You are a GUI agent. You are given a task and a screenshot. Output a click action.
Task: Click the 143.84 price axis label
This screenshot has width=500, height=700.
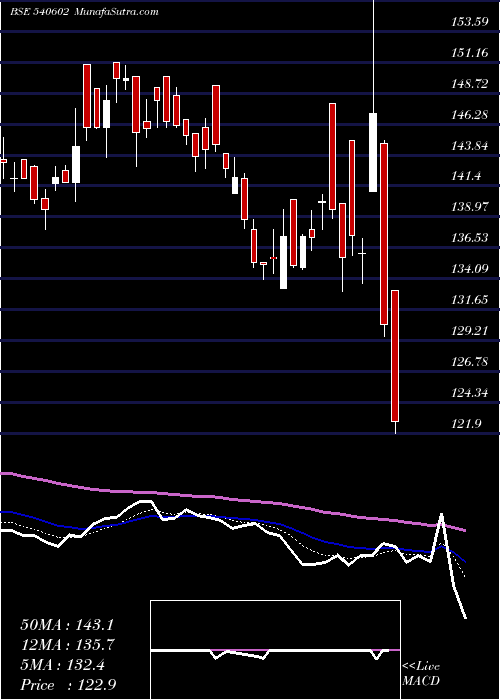click(470, 146)
